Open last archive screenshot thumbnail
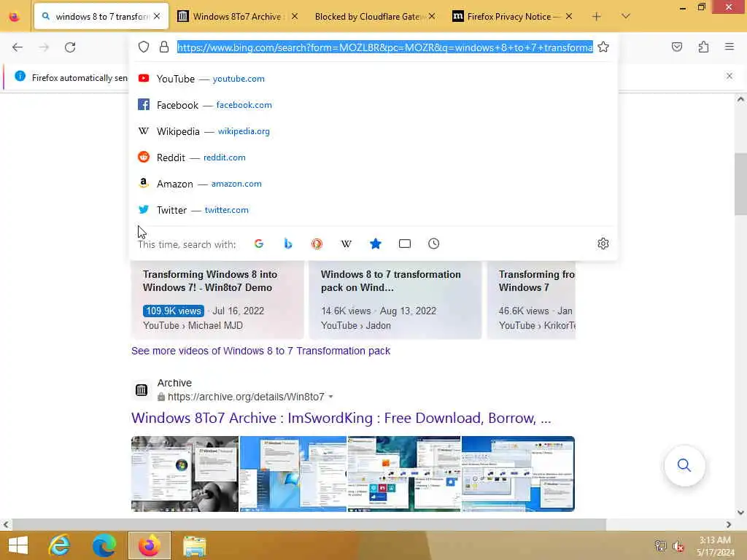 click(518, 474)
